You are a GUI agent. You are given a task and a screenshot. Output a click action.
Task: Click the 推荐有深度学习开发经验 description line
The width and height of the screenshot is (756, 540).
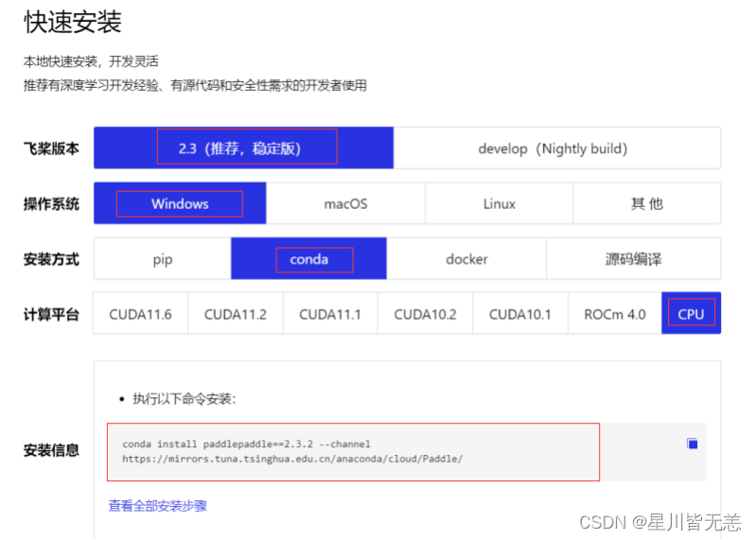tap(195, 85)
